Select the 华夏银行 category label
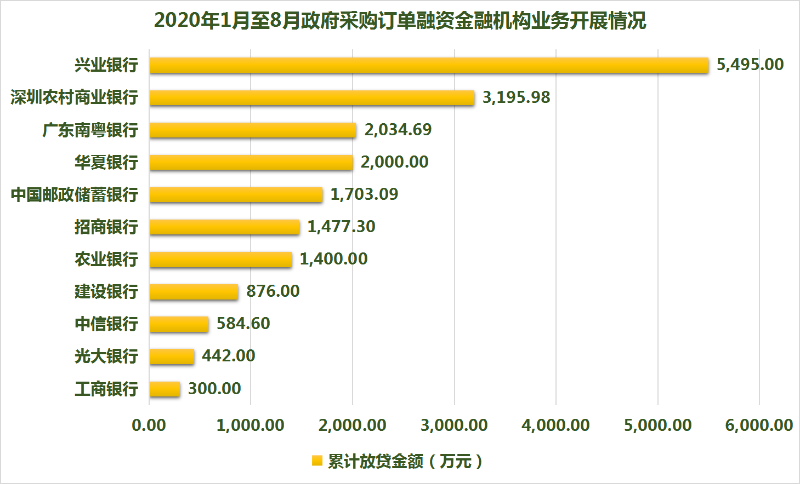Image resolution: width=800 pixels, height=484 pixels. [x=106, y=162]
